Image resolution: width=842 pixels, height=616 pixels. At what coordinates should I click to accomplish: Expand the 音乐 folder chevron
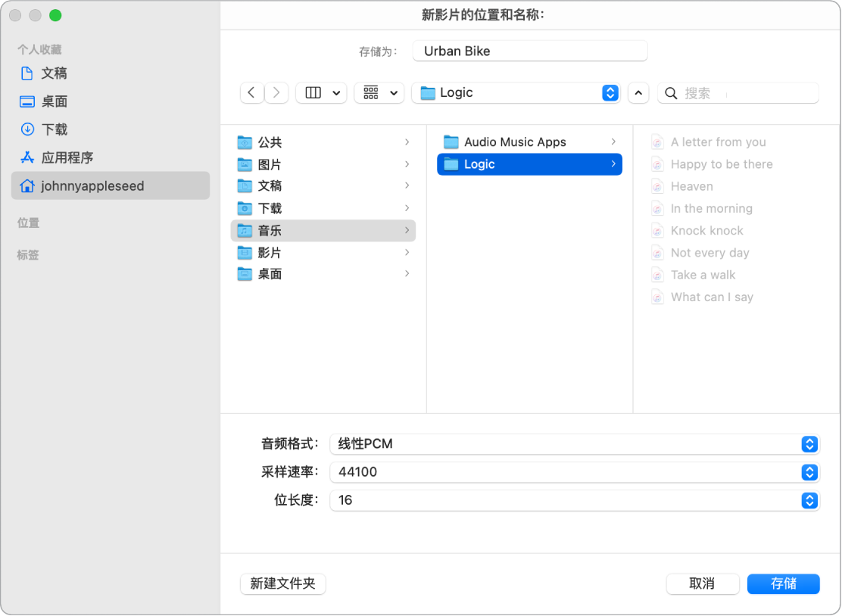click(405, 230)
